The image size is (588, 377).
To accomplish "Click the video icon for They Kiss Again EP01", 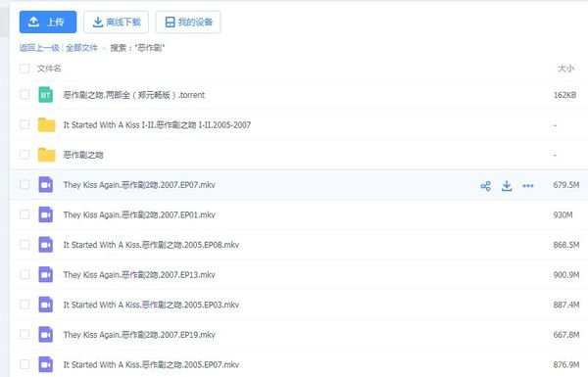I will pos(46,214).
